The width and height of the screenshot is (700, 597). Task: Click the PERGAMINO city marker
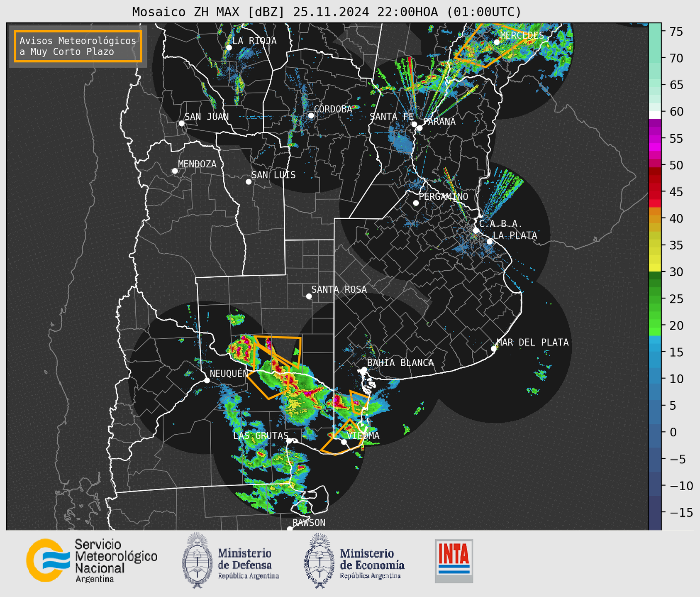pyautogui.click(x=416, y=203)
